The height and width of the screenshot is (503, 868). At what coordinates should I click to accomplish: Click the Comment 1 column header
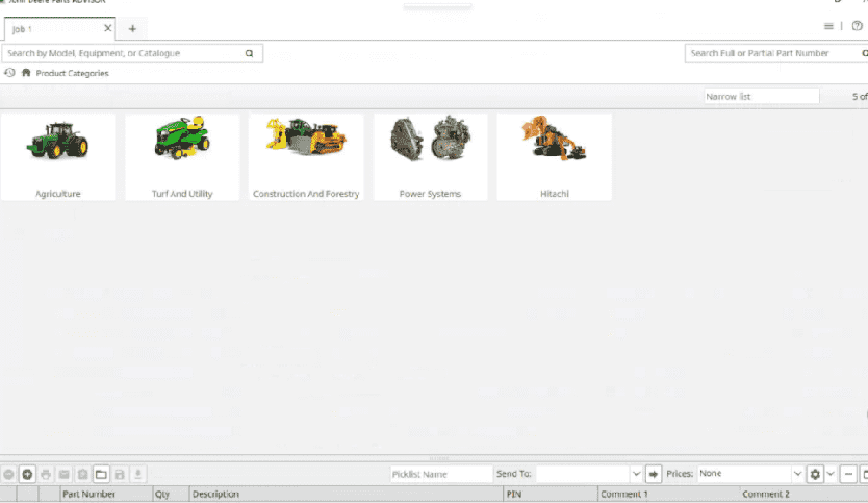coord(668,494)
